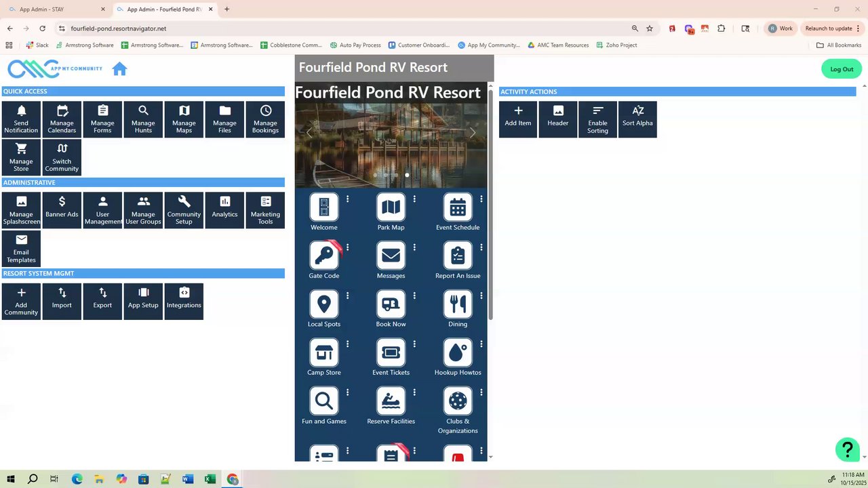Click the Log Out button
The image size is (868, 488).
pyautogui.click(x=842, y=69)
